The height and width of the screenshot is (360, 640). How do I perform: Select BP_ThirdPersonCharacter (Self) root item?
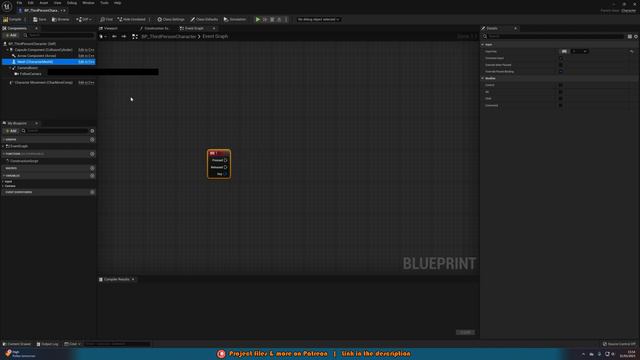coord(32,44)
